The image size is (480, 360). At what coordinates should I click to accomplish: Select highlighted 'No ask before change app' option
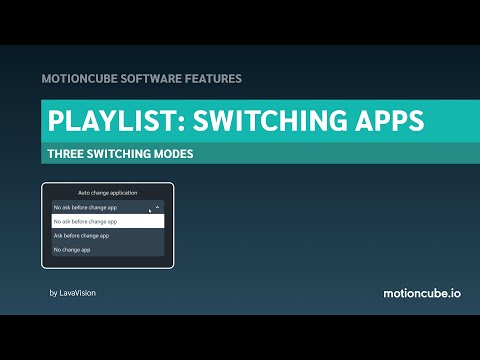pyautogui.click(x=108, y=221)
